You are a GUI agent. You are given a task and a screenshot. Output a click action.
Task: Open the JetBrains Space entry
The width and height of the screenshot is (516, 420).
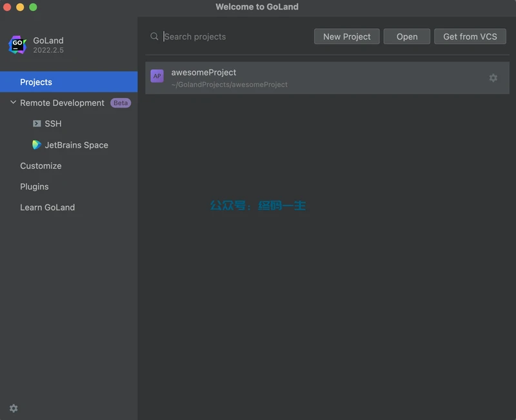coord(76,145)
